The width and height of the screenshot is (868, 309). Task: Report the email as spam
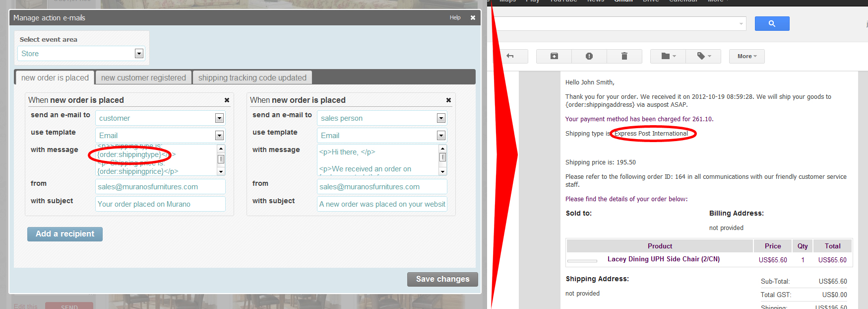click(x=589, y=56)
